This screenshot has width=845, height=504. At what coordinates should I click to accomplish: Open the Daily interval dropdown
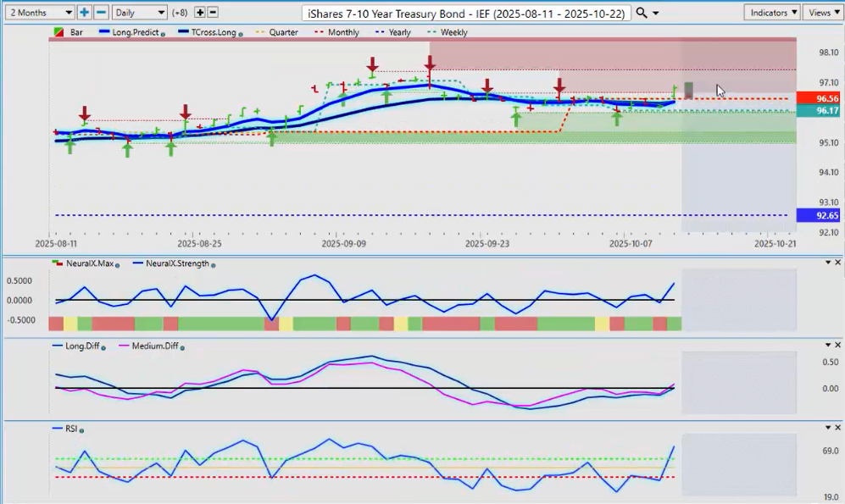139,13
